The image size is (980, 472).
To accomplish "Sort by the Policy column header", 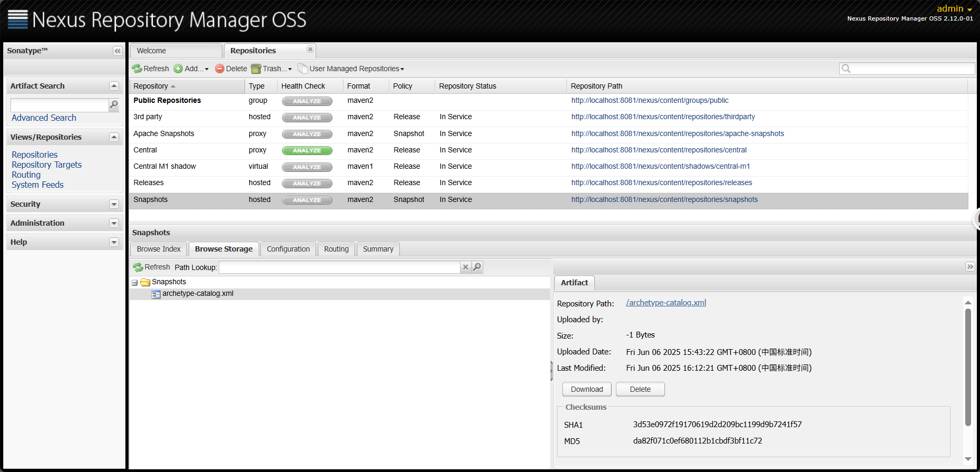I will pos(411,86).
